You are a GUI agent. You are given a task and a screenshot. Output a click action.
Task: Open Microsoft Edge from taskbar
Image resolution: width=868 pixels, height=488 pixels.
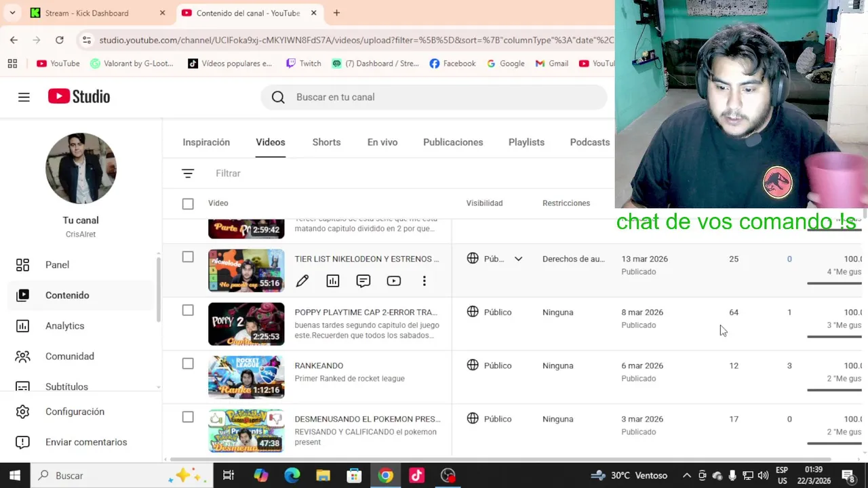point(292,475)
